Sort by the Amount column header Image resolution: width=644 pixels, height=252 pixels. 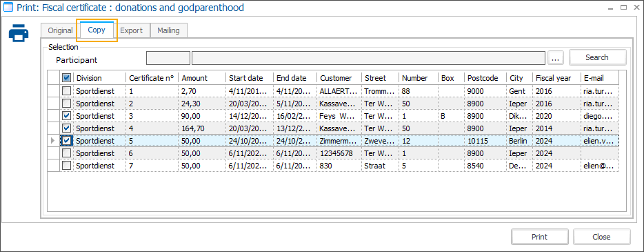[x=202, y=78]
